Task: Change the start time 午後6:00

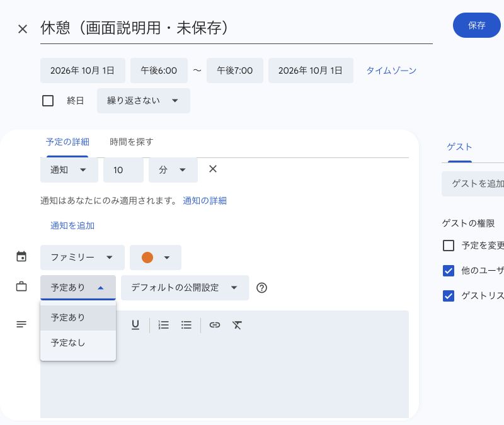Action: pos(159,71)
